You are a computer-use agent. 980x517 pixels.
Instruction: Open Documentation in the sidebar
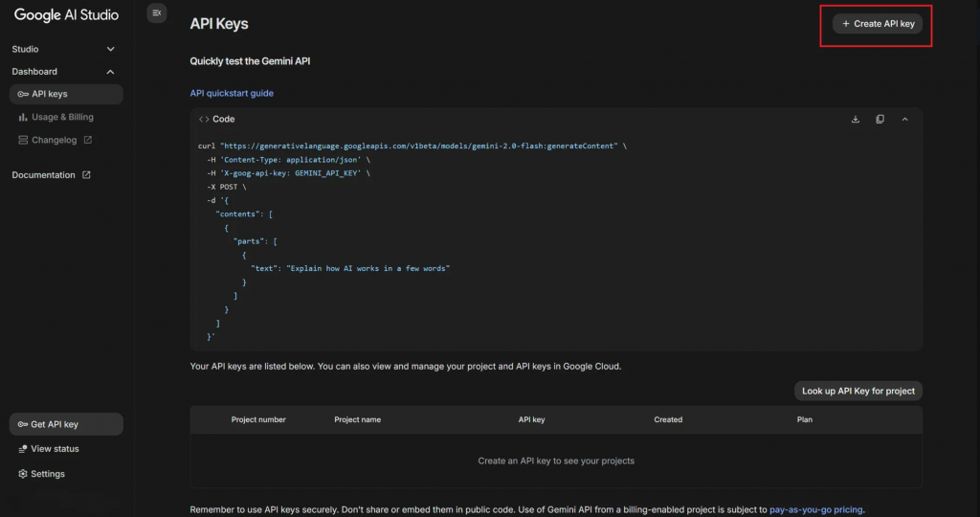52,175
